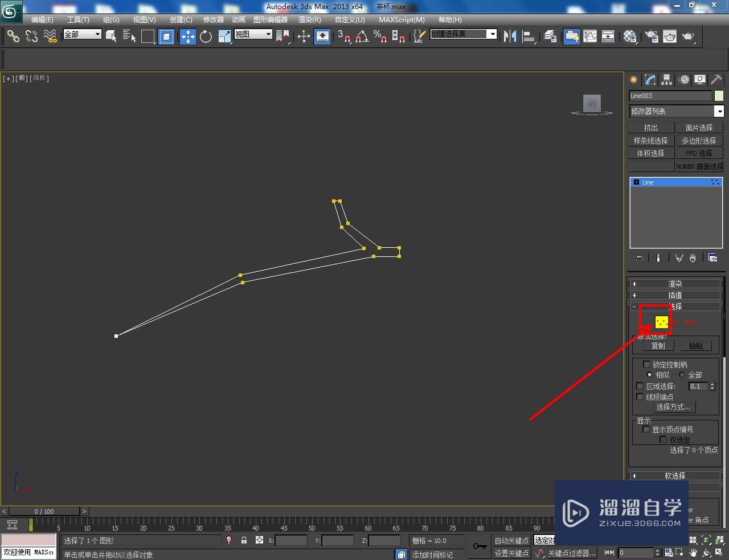The image size is (729, 560).
Task: Expand the 插值 rollout
Action: point(675,295)
